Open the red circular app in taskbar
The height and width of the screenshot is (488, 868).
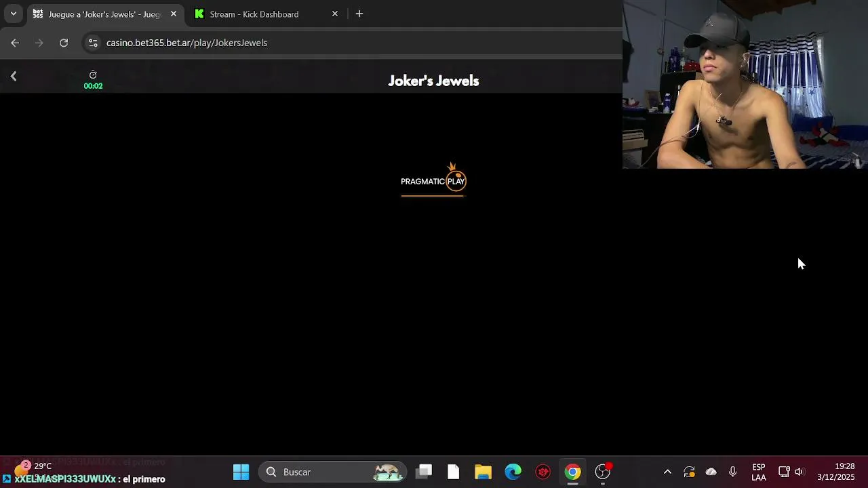[543, 472]
